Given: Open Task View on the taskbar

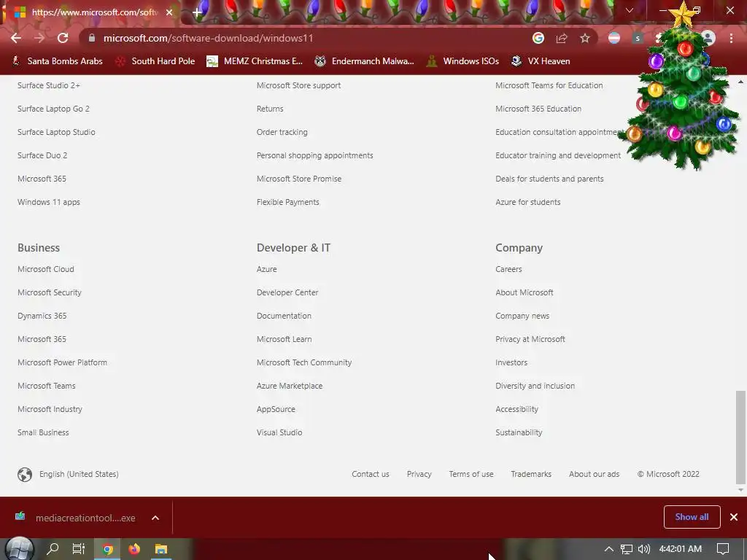Looking at the screenshot, I should pos(79,549).
